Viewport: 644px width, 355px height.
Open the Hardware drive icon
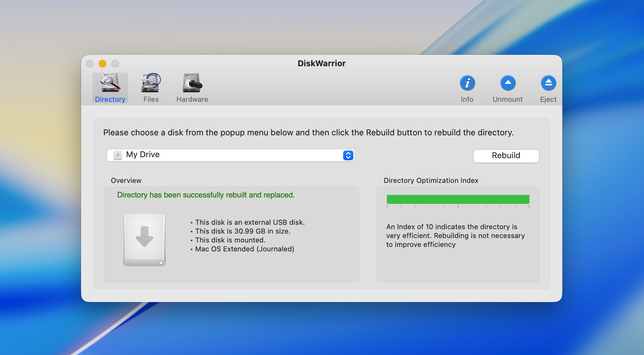tap(192, 83)
